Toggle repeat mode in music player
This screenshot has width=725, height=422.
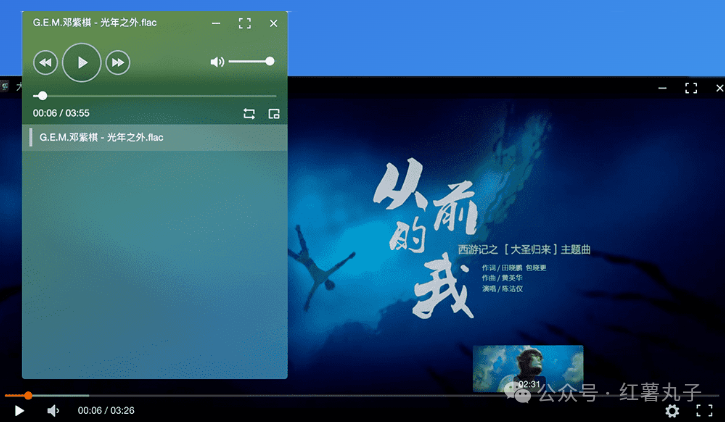[249, 114]
